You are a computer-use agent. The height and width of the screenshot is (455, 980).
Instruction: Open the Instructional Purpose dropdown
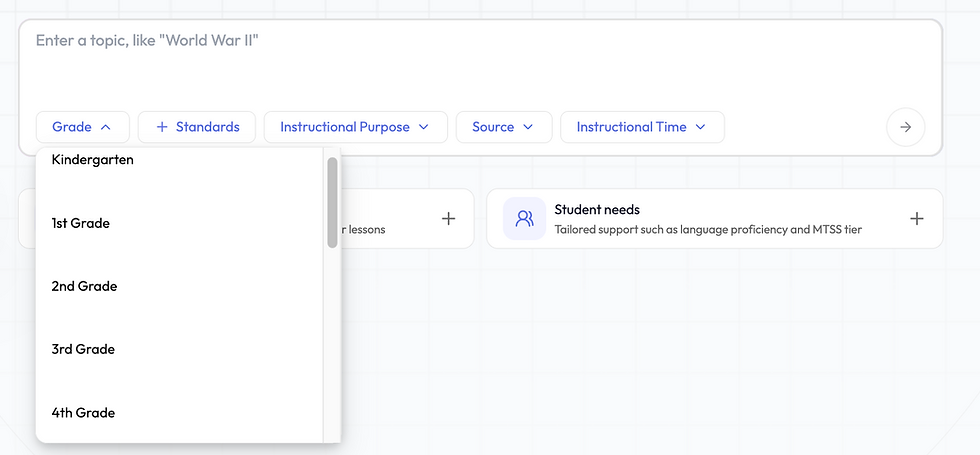coord(354,127)
